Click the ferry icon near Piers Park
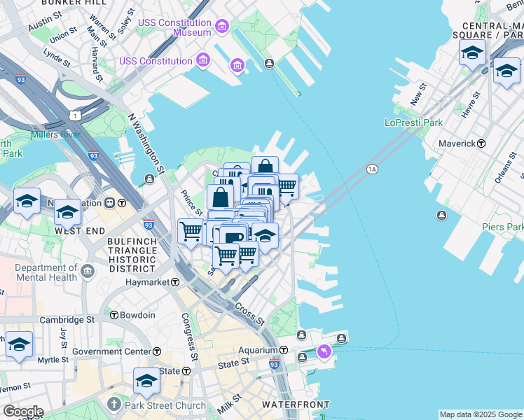 click(x=441, y=216)
